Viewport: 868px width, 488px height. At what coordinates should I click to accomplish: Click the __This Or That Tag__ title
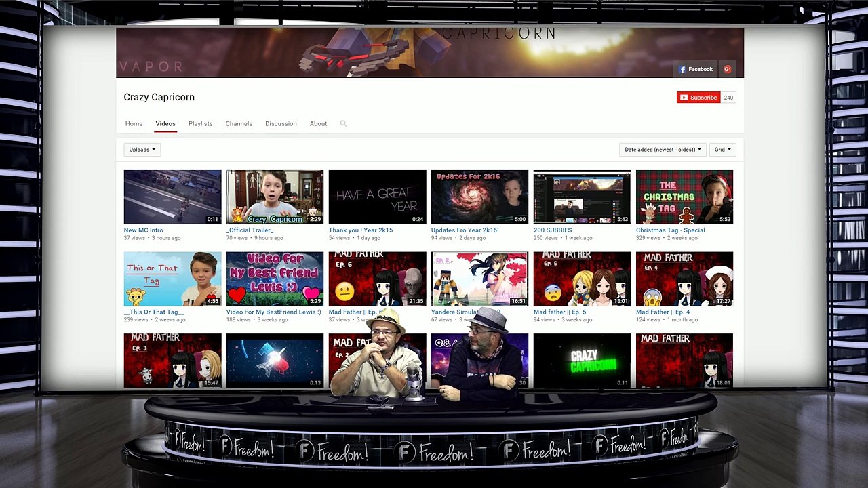[x=154, y=312]
